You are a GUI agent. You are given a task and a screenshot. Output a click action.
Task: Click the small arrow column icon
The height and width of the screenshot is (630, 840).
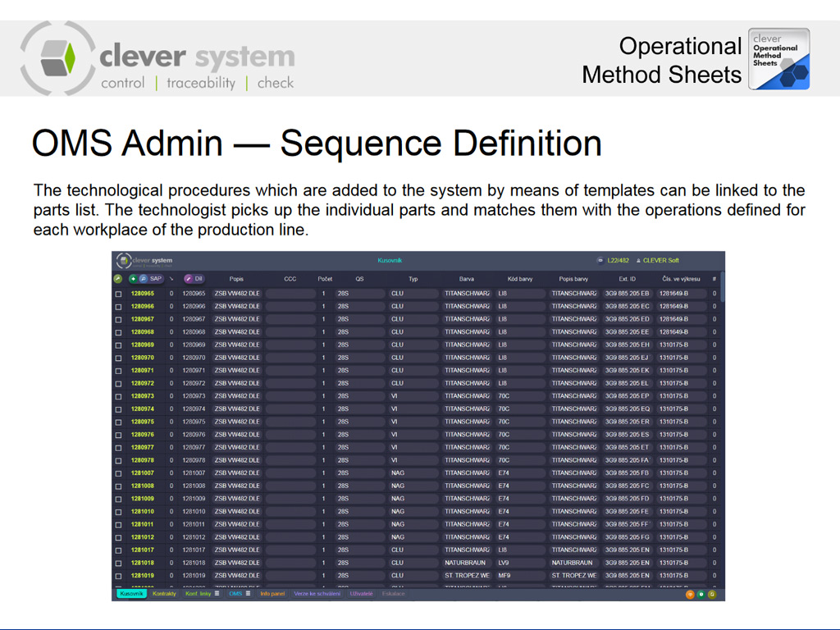(171, 279)
